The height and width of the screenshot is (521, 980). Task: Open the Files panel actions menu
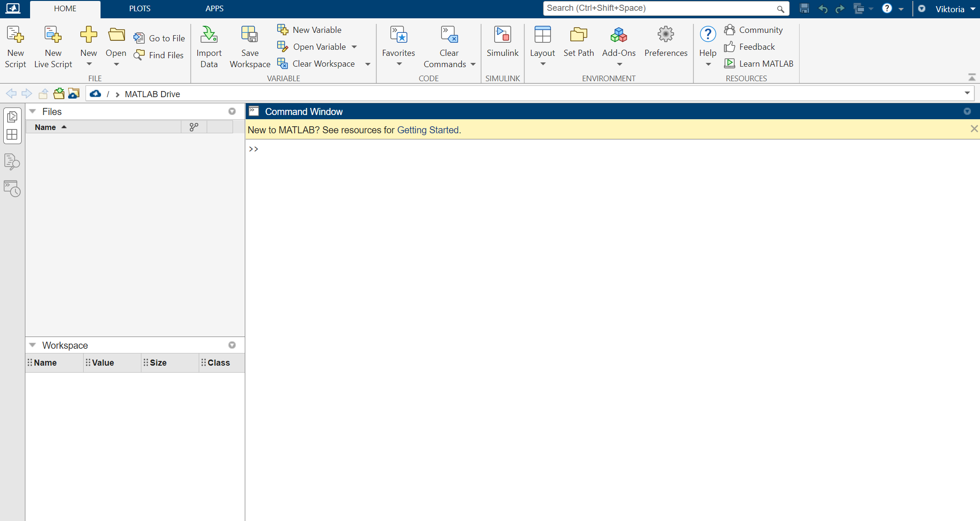232,111
